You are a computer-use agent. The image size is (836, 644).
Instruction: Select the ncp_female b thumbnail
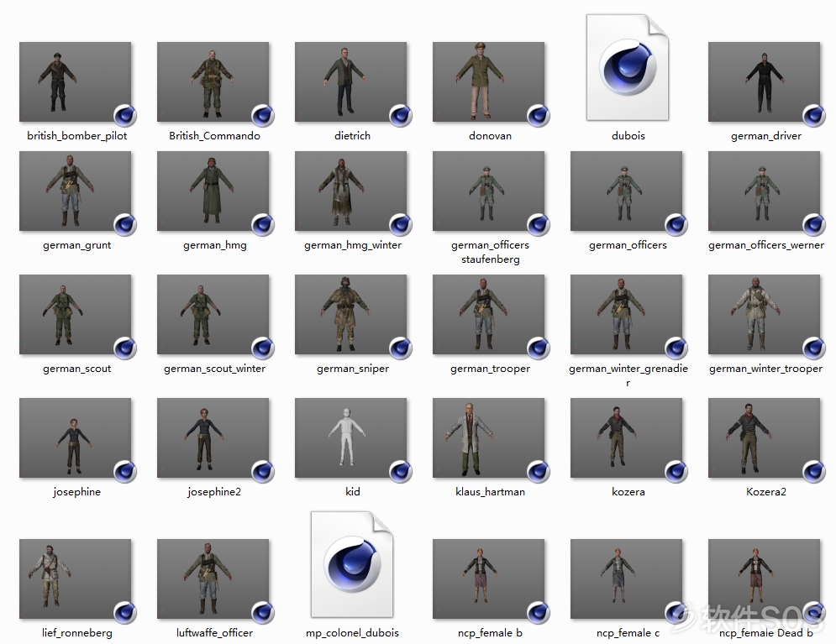(x=488, y=579)
